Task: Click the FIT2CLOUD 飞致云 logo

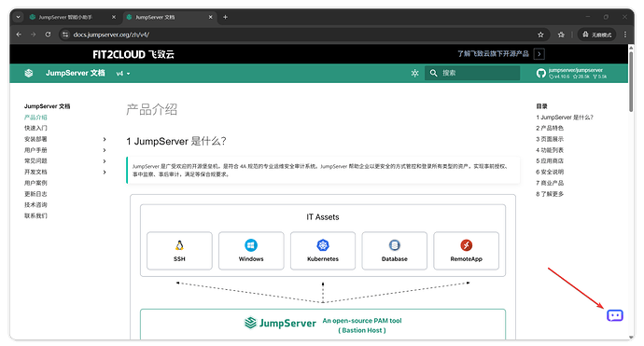Action: click(133, 54)
